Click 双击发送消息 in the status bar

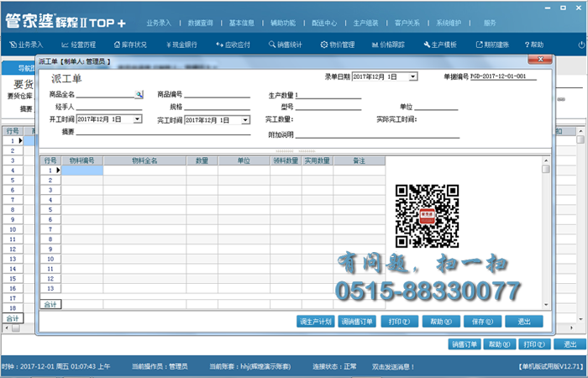tap(393, 366)
